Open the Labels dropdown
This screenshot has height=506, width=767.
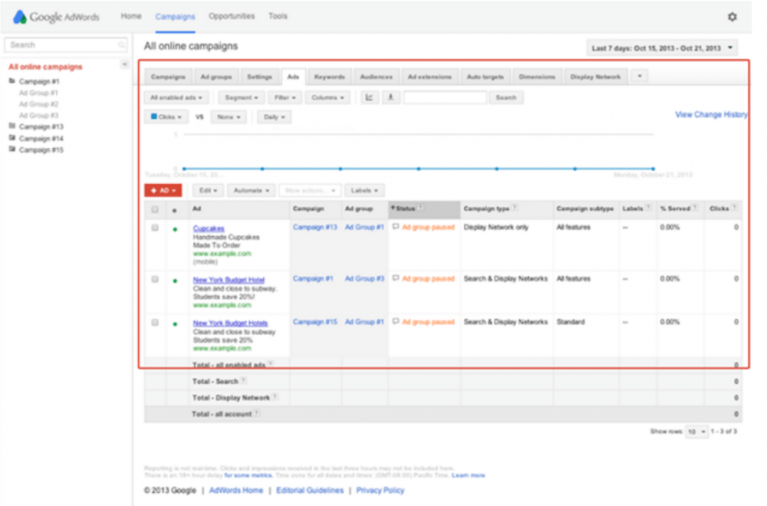pos(364,190)
